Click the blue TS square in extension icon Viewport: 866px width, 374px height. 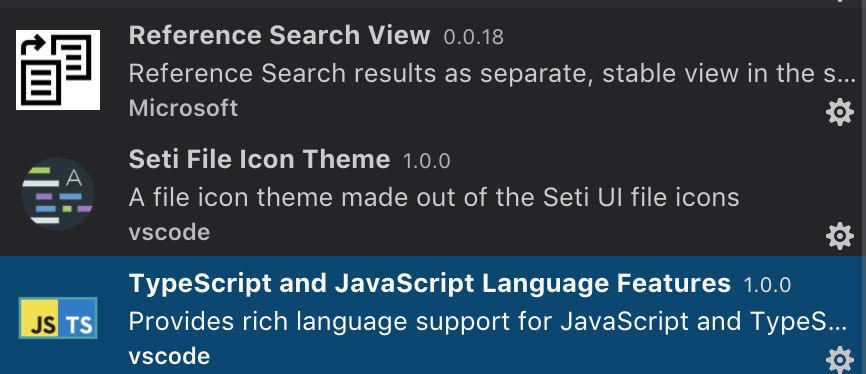coord(77,318)
